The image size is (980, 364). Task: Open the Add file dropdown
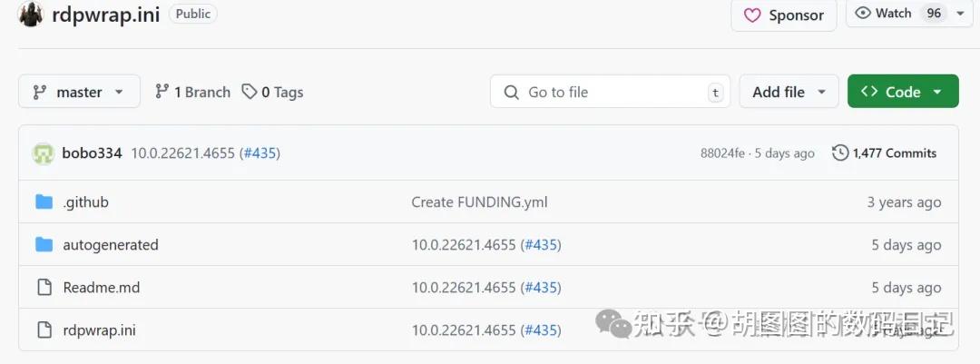coord(789,92)
